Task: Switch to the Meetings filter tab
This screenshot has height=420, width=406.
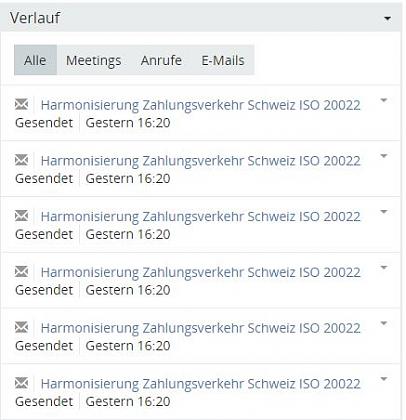Action: [x=94, y=60]
